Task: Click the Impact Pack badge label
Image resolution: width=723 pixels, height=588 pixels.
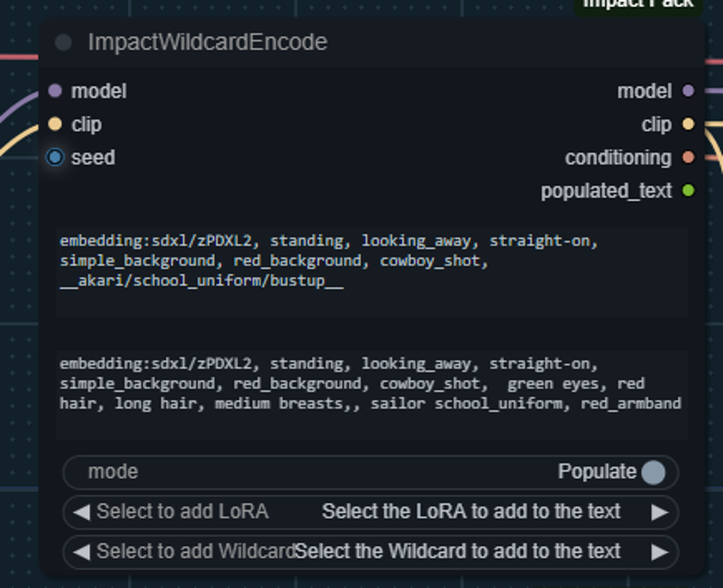Action: click(x=638, y=5)
